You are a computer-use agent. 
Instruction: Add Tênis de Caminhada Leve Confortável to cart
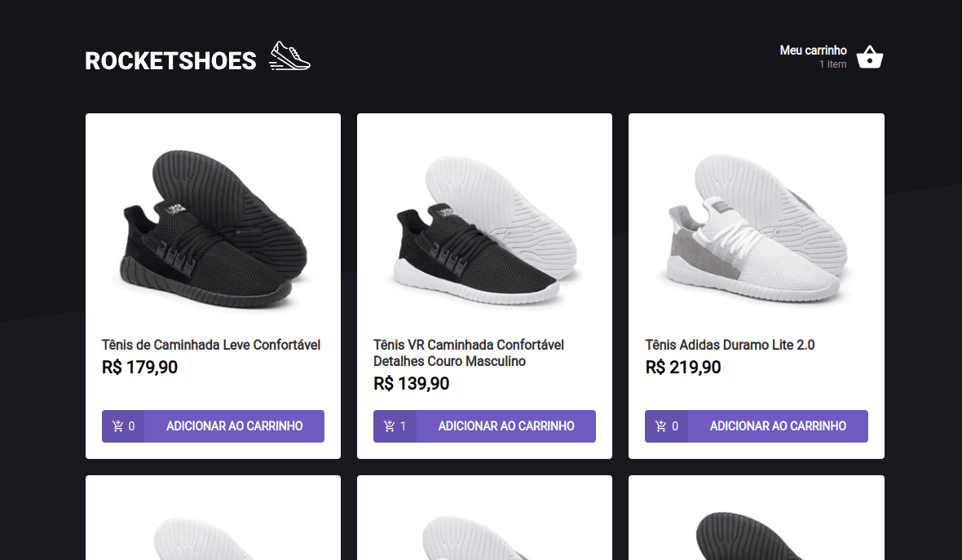point(234,426)
